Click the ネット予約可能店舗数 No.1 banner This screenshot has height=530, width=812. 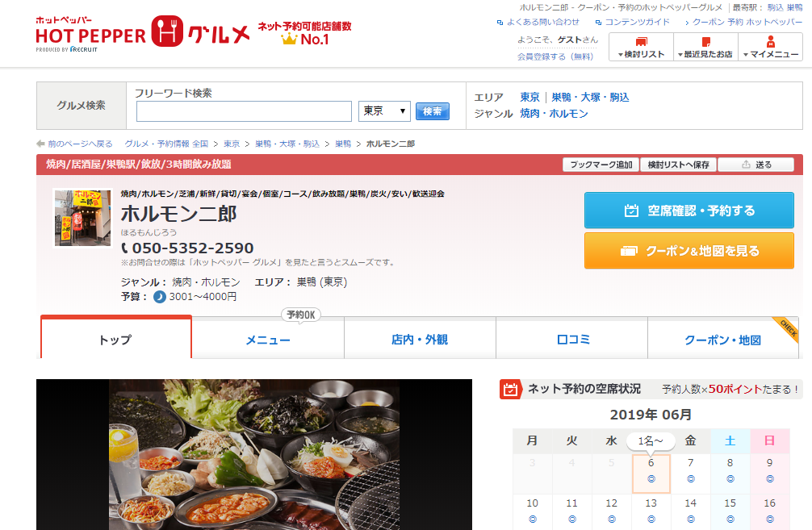tap(304, 34)
